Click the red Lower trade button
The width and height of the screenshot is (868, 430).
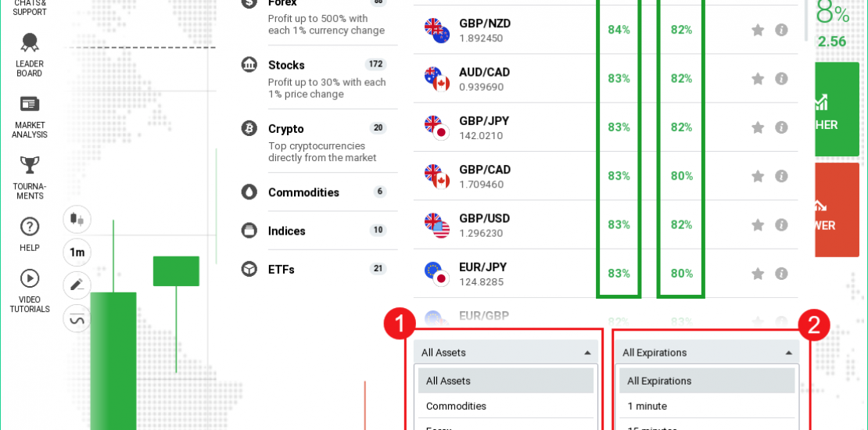[x=836, y=210]
